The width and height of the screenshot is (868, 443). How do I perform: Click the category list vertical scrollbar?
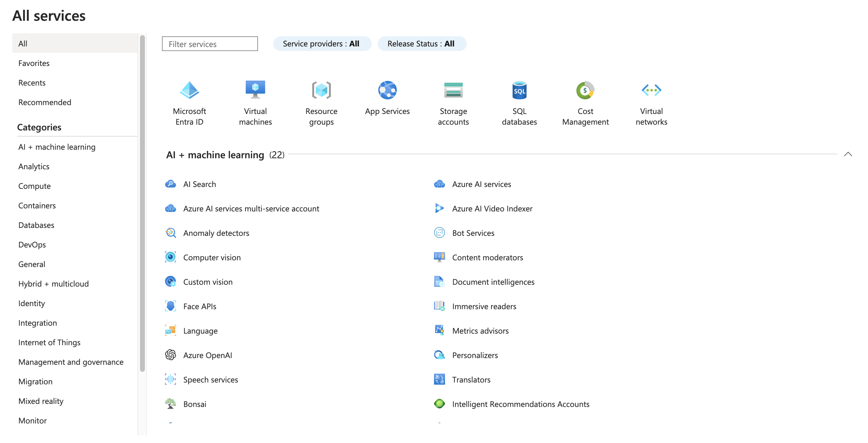[142, 202]
